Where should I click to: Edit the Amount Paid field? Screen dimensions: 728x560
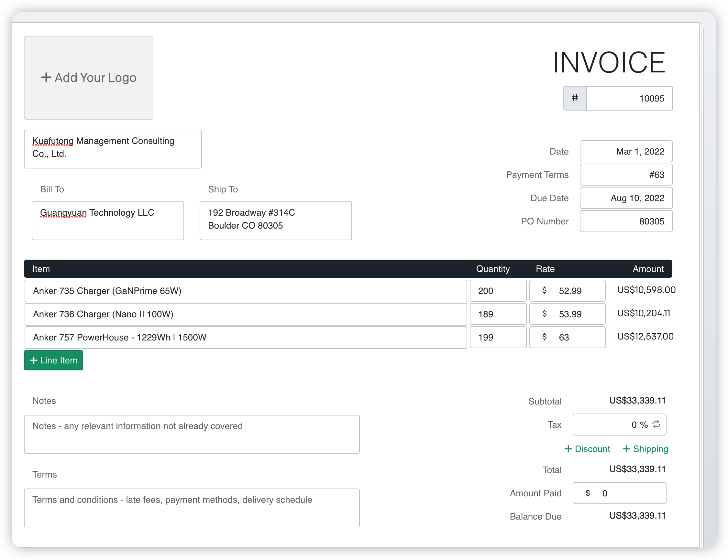(x=619, y=493)
